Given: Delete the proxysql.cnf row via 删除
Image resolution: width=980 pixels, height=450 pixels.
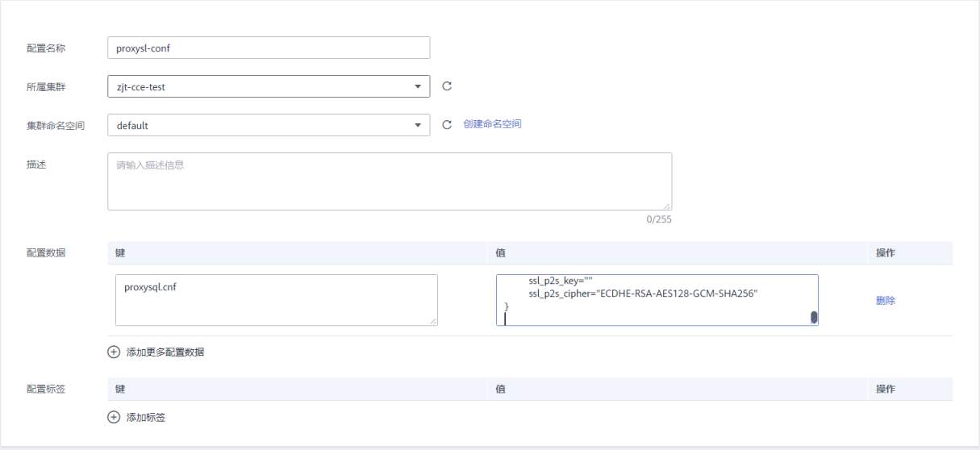Looking at the screenshot, I should [886, 301].
